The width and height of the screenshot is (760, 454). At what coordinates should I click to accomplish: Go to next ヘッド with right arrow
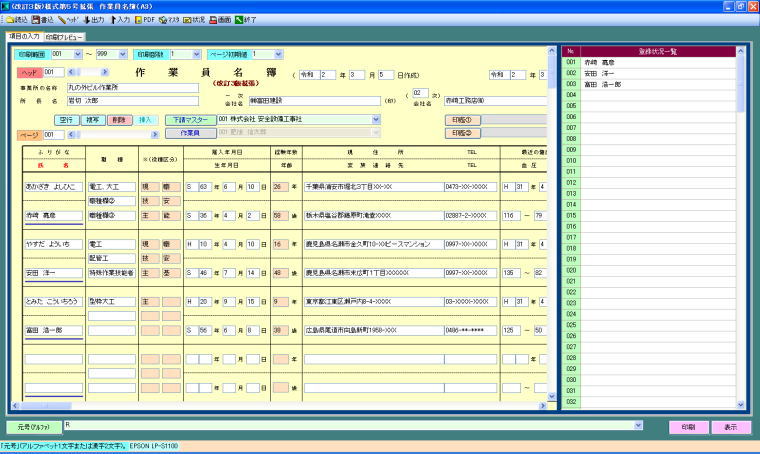coord(105,72)
